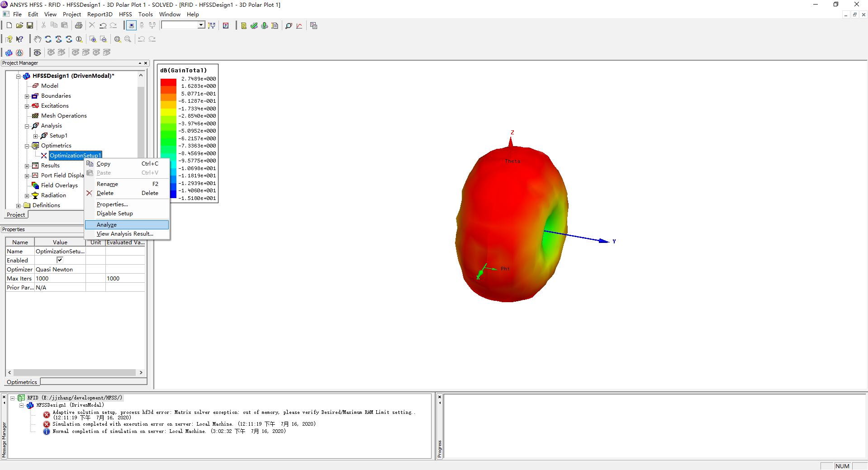The width and height of the screenshot is (868, 470).
Task: Expand the Boundaries tree node
Action: (27, 96)
